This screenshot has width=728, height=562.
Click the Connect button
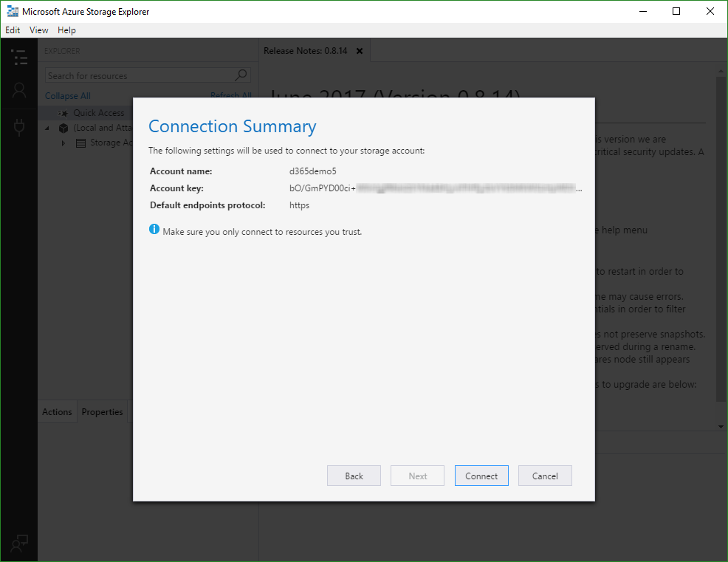click(x=481, y=476)
